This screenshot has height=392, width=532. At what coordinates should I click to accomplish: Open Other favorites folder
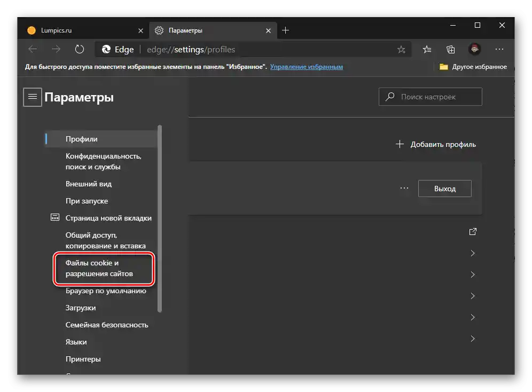pyautogui.click(x=473, y=67)
